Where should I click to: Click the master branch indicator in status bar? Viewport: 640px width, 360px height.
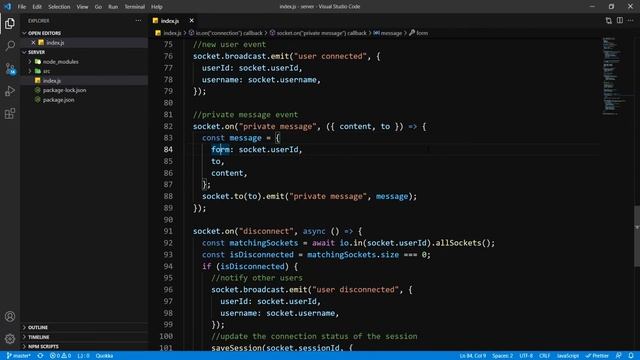tap(19, 356)
